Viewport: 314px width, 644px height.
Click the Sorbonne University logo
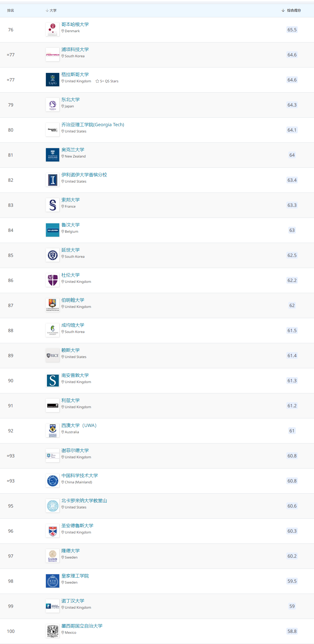(52, 205)
